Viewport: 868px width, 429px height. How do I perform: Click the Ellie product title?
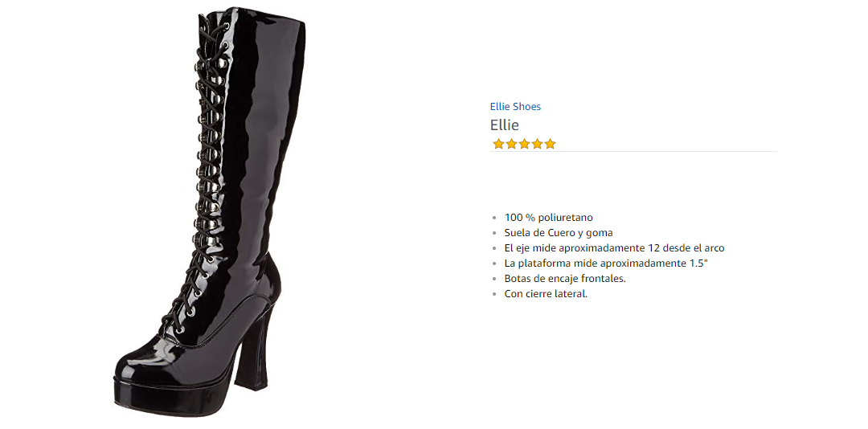point(504,125)
